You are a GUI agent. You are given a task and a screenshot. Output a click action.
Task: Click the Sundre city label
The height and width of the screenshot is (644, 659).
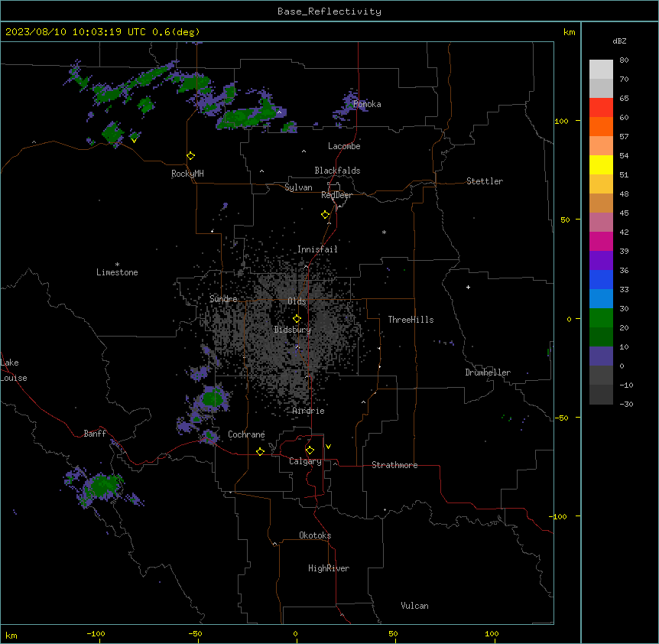coord(223,299)
